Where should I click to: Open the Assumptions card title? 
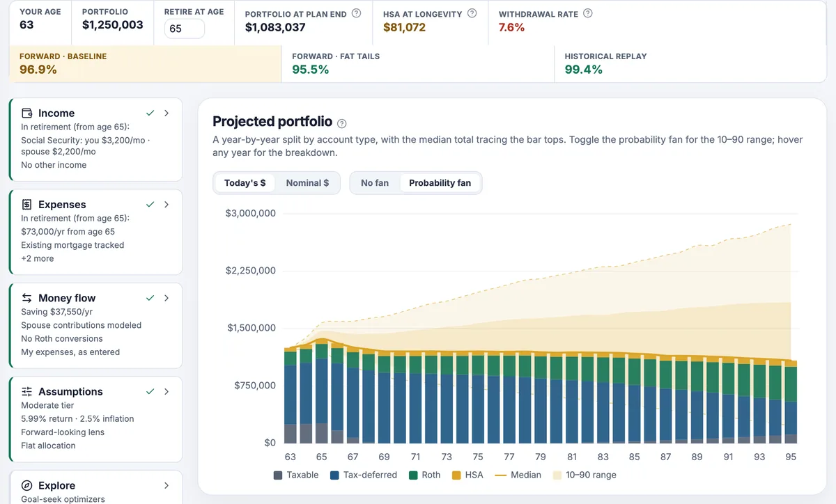point(70,392)
